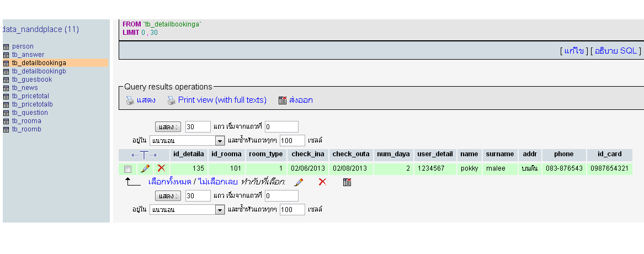Viewport: 644px width, 254px height.
Task: Open the upper แนวนอน display mode dropdown
Action: point(187,141)
